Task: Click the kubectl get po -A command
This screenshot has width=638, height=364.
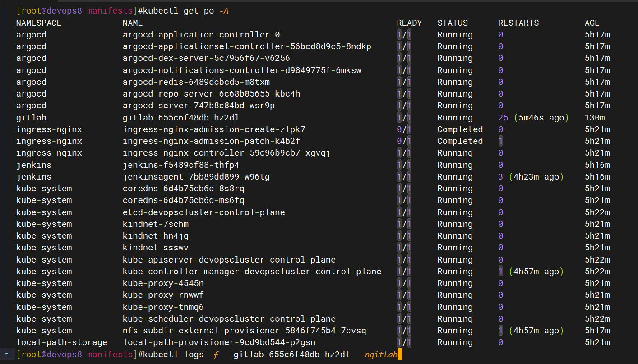Action: coord(186,11)
